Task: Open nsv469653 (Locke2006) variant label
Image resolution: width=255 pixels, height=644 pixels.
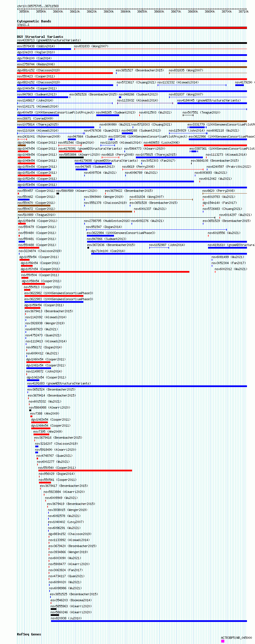Action: tap(162, 143)
